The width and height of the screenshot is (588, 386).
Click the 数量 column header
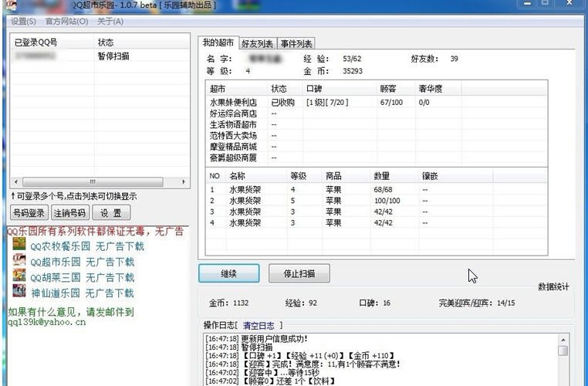(394, 176)
